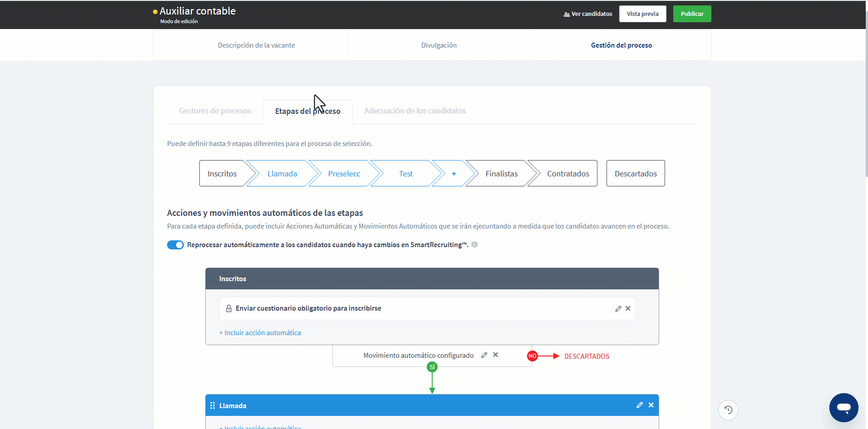Open the support chat bubble

coord(843,407)
